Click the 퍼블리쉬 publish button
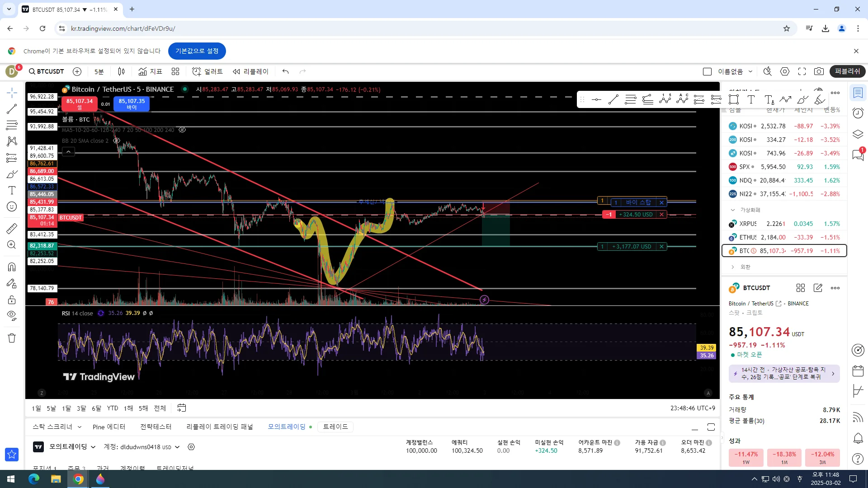Screen dimensions: 868x488 click(847, 71)
